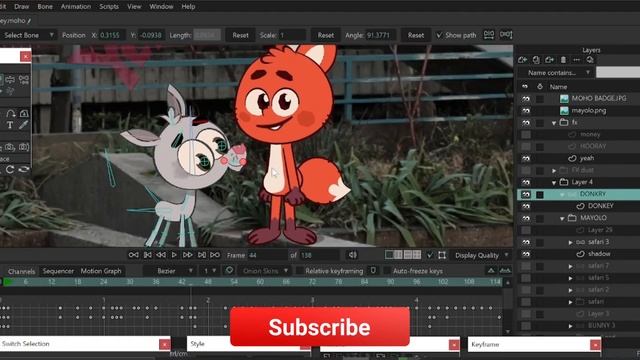The image size is (640, 360).
Task: Toggle the Relative keyframing checkbox
Action: pyautogui.click(x=299, y=271)
